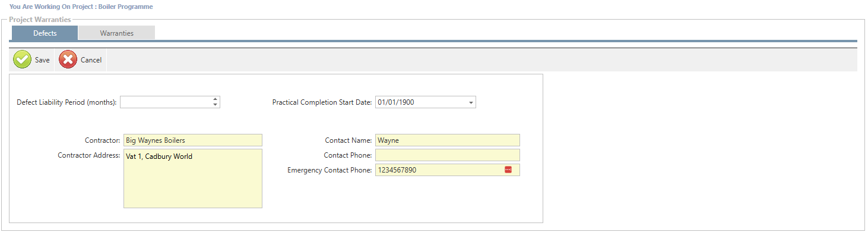The width and height of the screenshot is (868, 235).
Task: Click the Practical Completion Start Date label
Action: [x=322, y=102]
